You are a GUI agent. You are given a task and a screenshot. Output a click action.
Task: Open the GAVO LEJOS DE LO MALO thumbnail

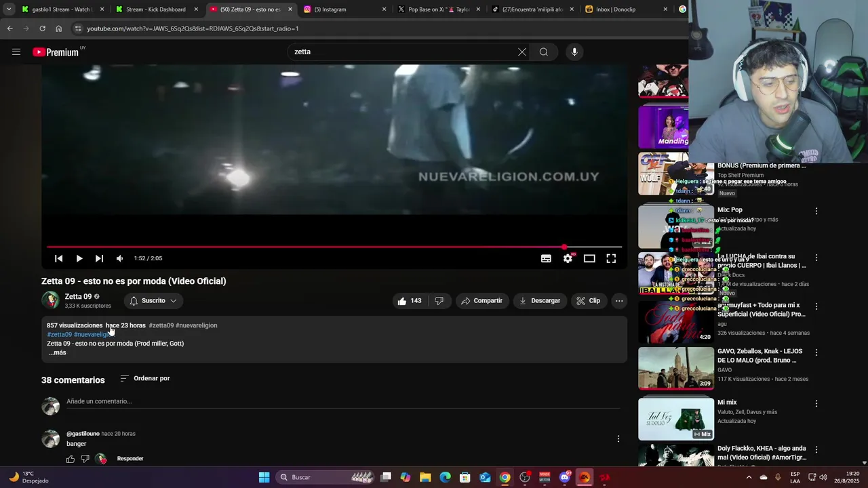[x=676, y=368]
